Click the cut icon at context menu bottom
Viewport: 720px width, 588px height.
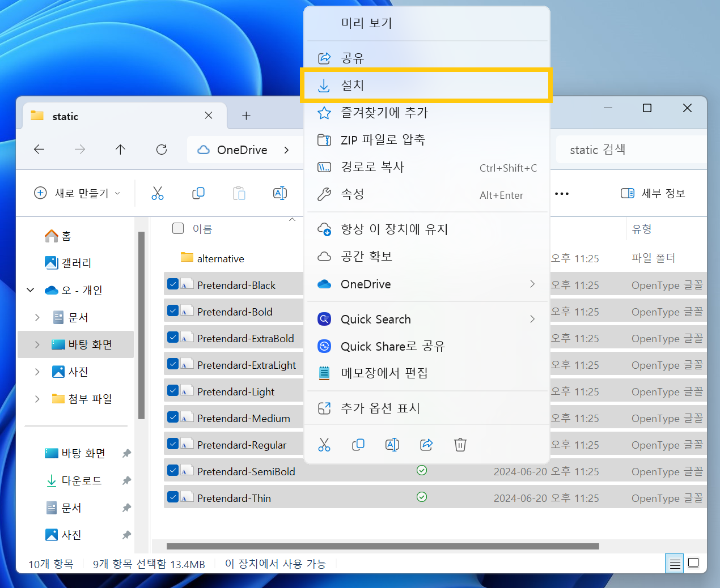pyautogui.click(x=324, y=445)
